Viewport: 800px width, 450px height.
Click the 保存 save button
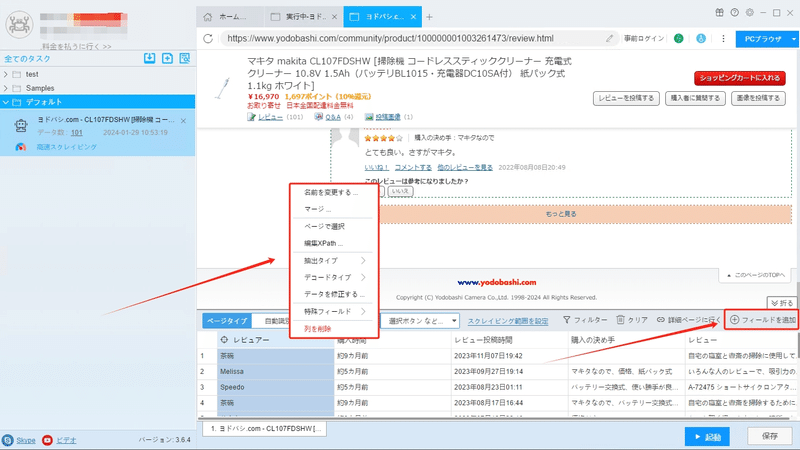point(769,436)
